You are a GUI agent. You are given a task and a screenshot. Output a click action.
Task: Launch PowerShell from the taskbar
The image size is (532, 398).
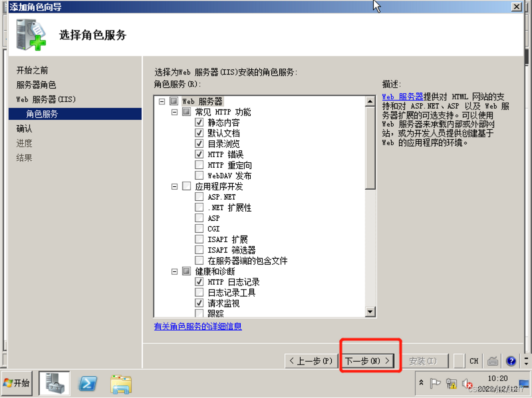tap(87, 384)
